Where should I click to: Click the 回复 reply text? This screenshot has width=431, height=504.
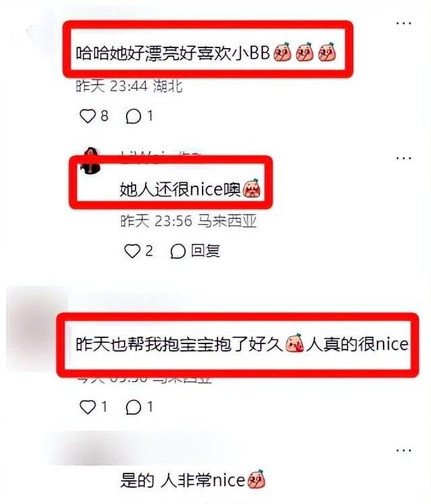click(x=205, y=251)
